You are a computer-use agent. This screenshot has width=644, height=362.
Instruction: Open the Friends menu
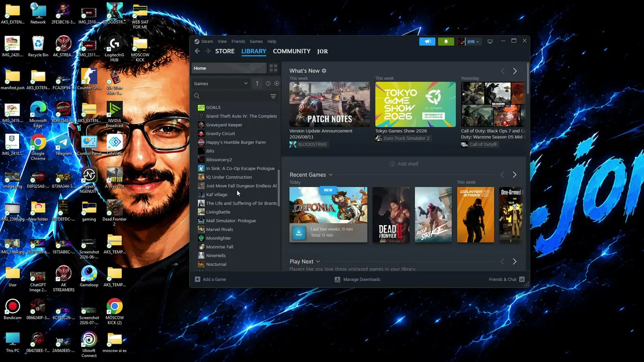[x=238, y=42]
